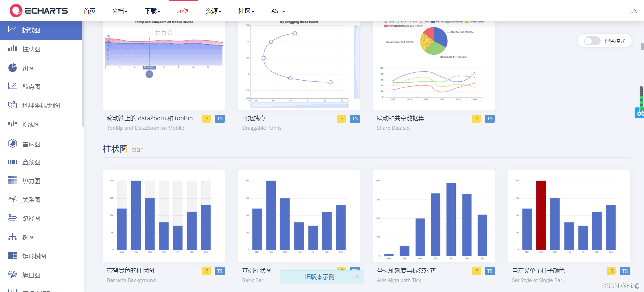This screenshot has width=644, height=292.
Task: Click the blue side widget icon at right edge
Action: (640, 113)
